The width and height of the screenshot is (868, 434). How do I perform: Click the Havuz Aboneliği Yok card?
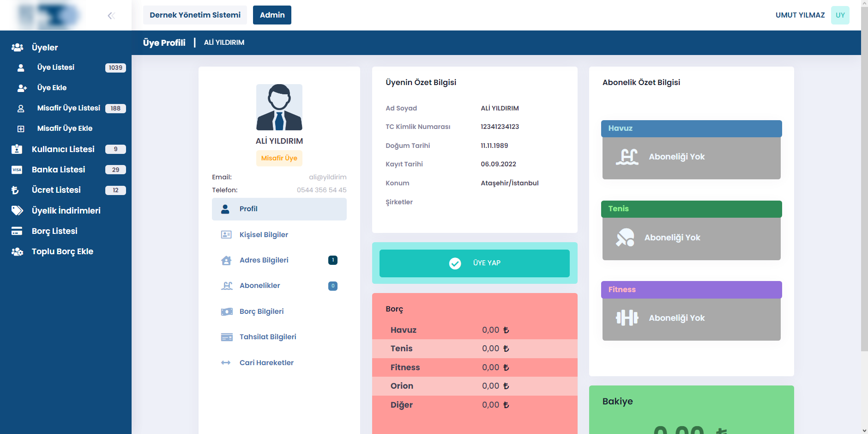tap(691, 158)
